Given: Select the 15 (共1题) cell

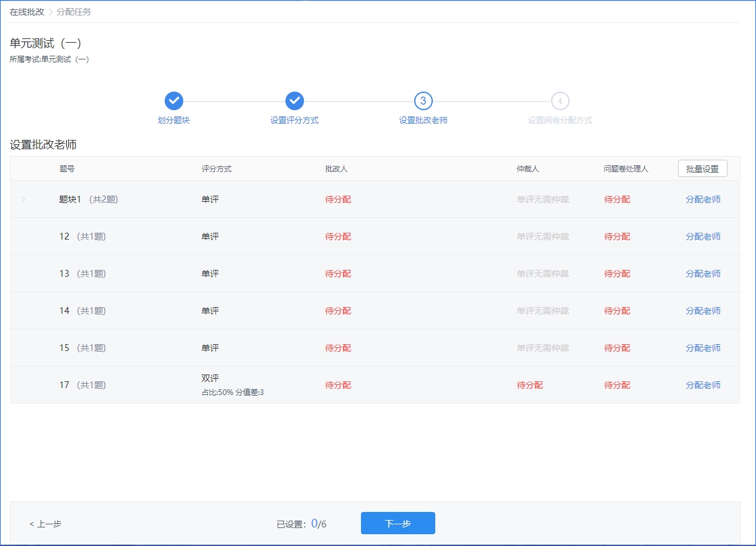Looking at the screenshot, I should pos(83,348).
